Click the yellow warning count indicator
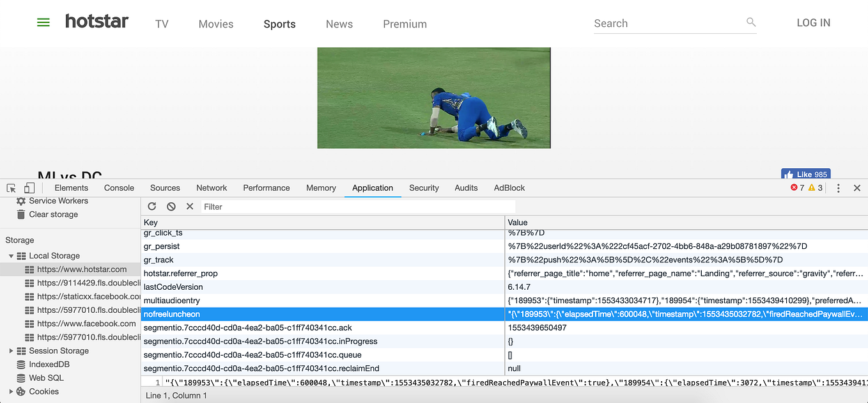This screenshot has height=403, width=868. click(816, 188)
